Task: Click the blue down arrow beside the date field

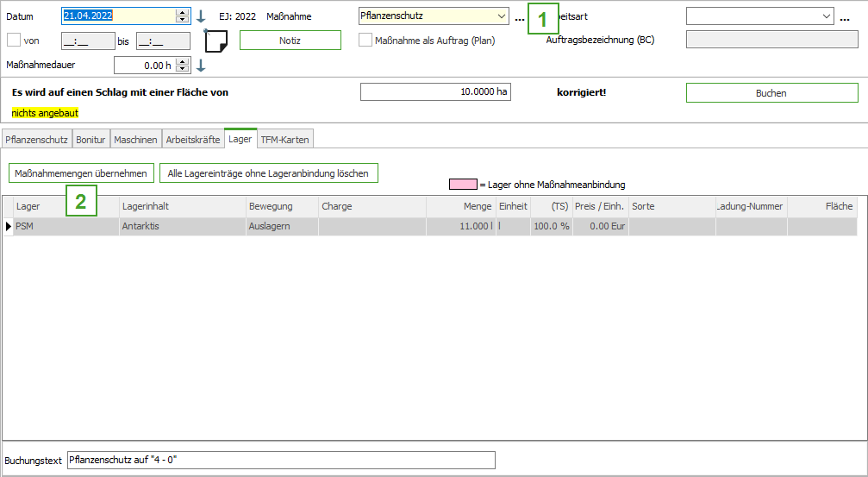Action: click(201, 16)
